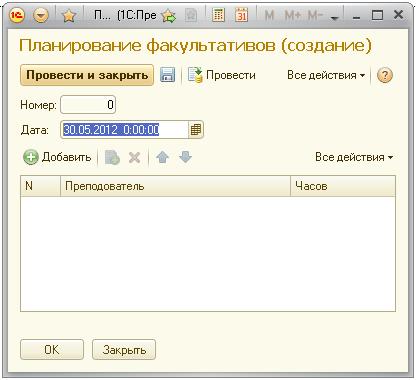418x380 pixels.
Task: Click the window title text in title bar
Action: [125, 15]
